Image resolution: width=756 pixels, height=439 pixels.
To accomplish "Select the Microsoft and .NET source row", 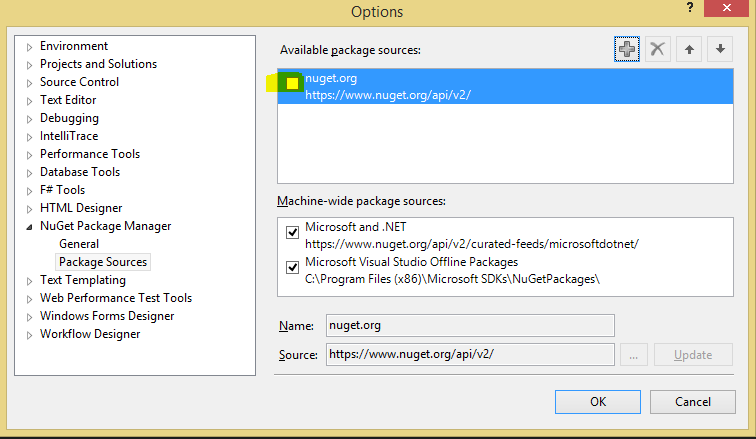I will 505,235.
